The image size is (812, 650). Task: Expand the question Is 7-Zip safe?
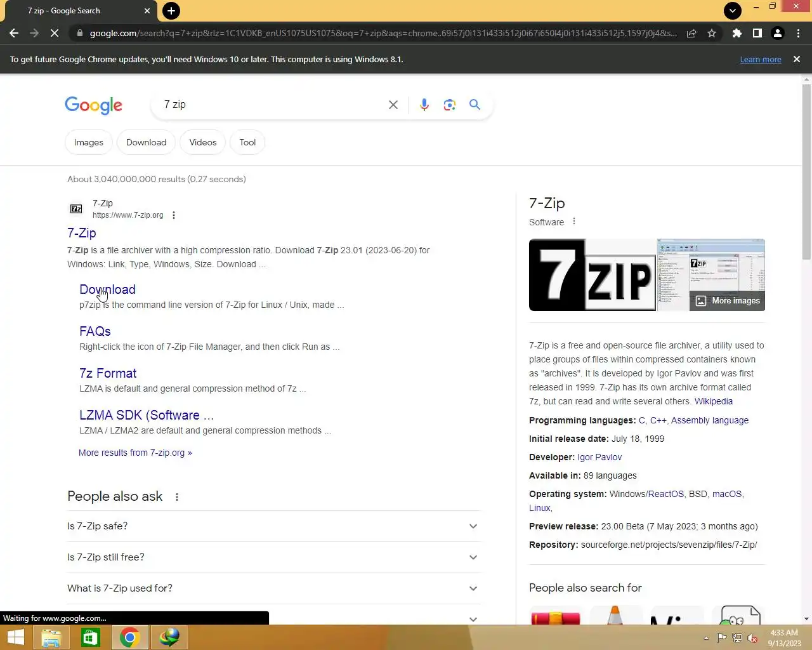coord(274,526)
